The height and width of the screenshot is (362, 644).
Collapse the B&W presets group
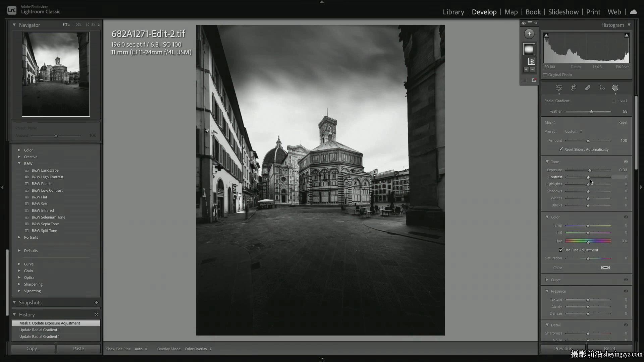click(19, 164)
